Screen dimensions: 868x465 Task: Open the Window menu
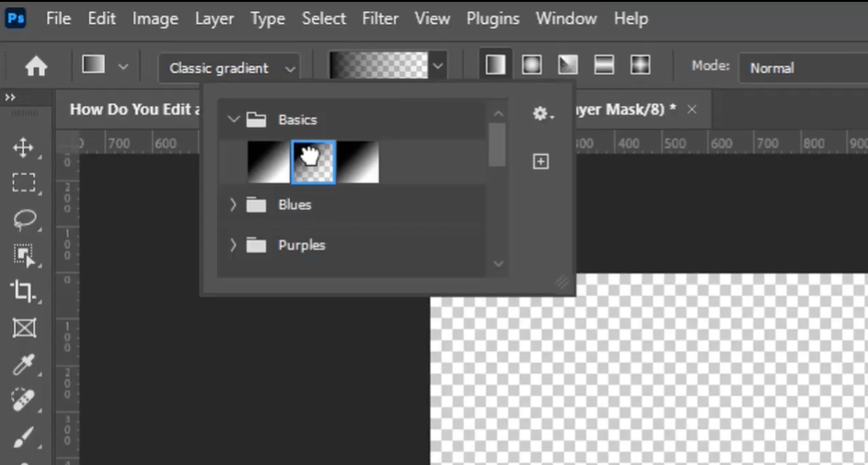coord(566,18)
